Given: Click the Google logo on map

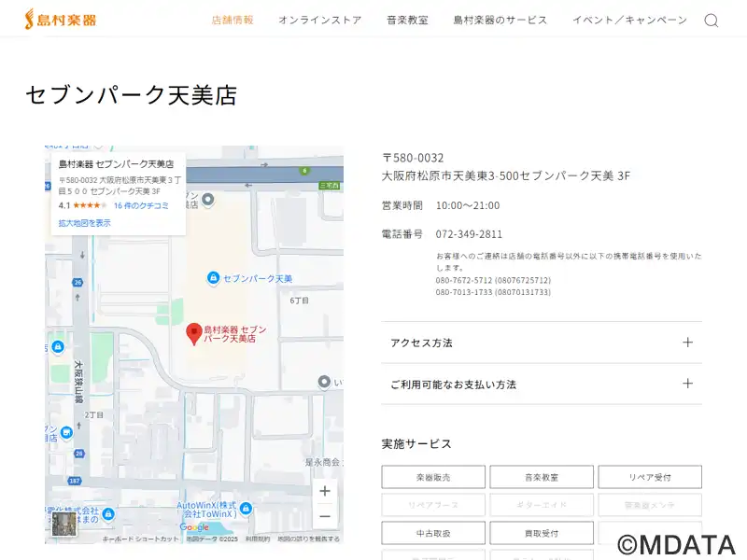Looking at the screenshot, I should point(194,527).
